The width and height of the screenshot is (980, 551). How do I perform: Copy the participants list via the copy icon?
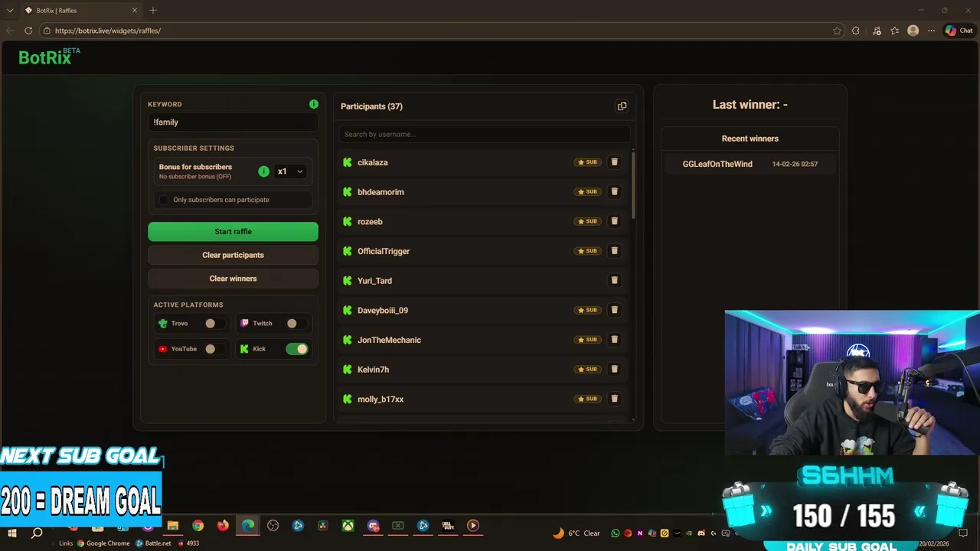[x=622, y=106]
